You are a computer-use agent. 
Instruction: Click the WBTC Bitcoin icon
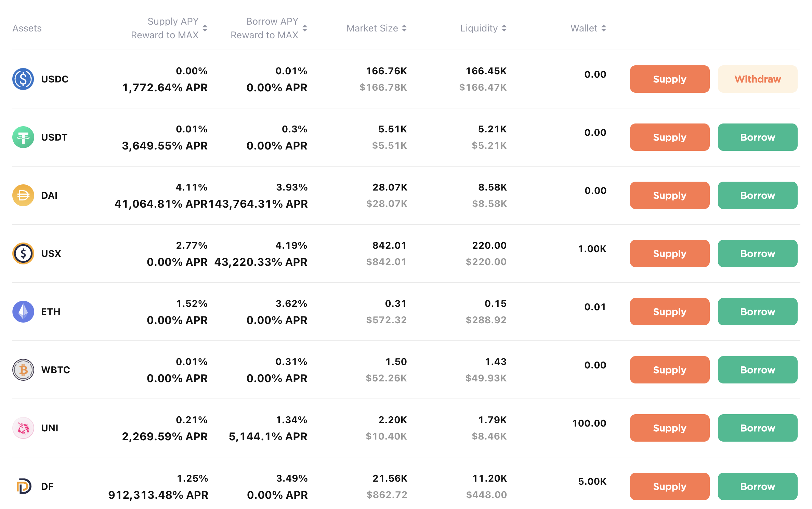click(x=23, y=370)
